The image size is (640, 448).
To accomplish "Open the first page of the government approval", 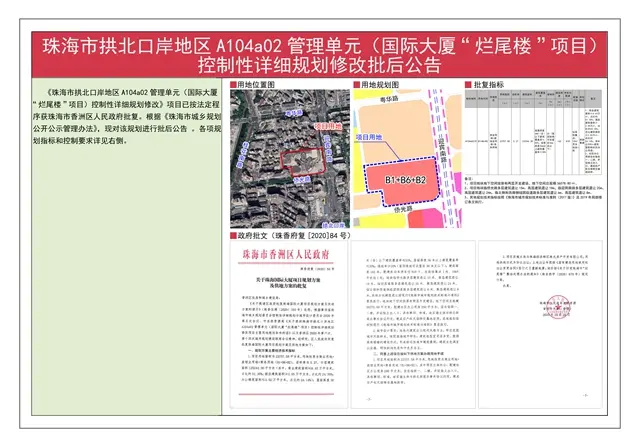I will (x=289, y=324).
